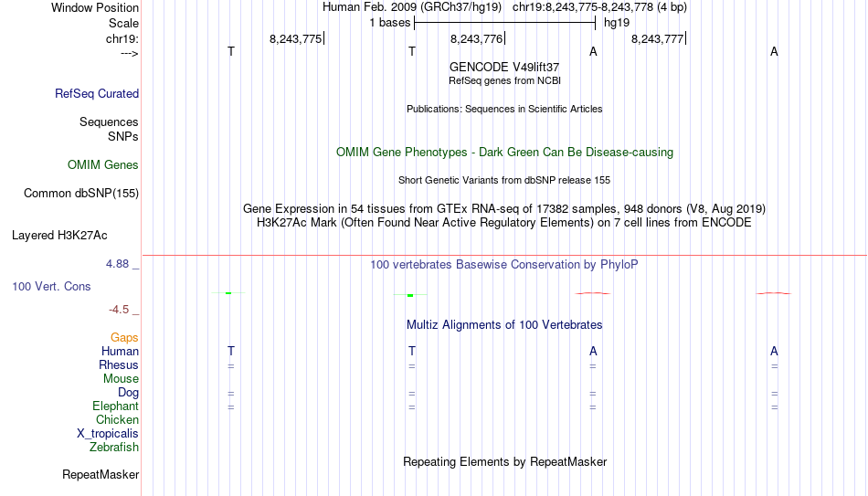Click the last A base in the sequence ruler

point(774,51)
